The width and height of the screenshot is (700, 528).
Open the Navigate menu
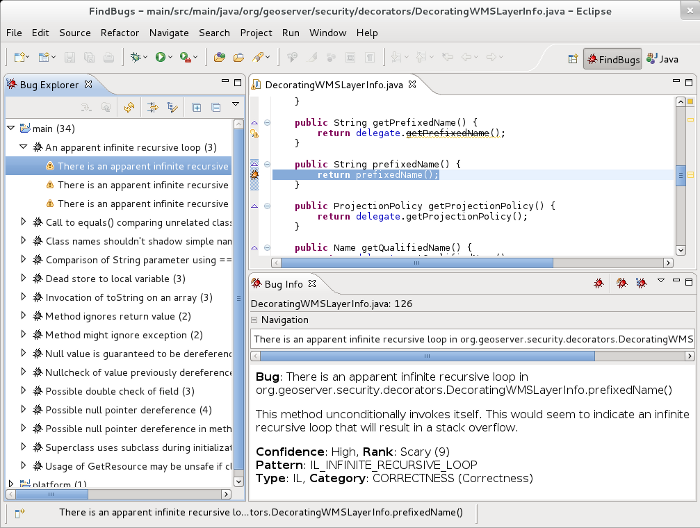[x=169, y=33]
